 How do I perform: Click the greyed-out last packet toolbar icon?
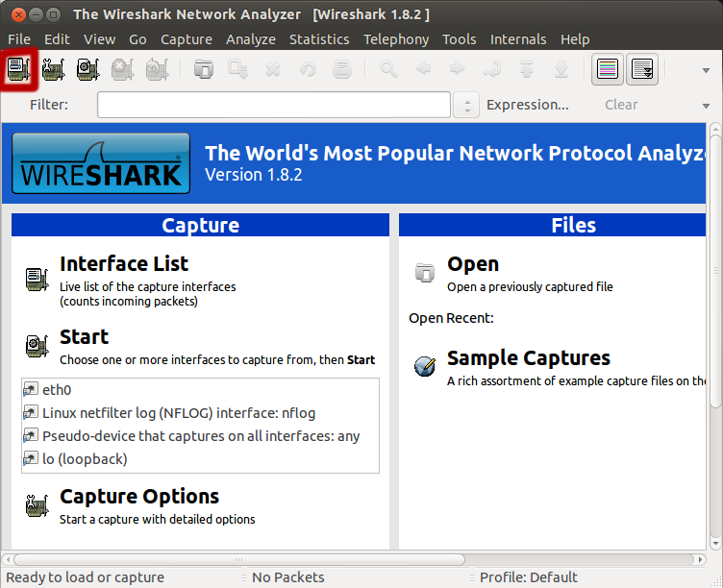tap(561, 69)
